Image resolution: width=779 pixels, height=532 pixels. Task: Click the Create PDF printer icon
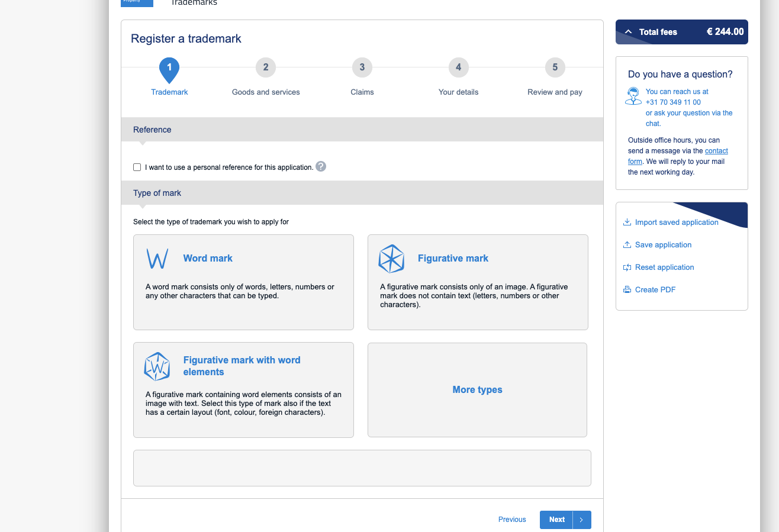click(x=627, y=290)
